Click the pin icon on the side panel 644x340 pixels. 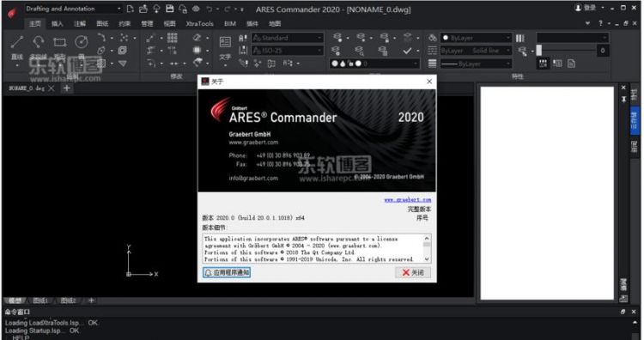point(623,100)
